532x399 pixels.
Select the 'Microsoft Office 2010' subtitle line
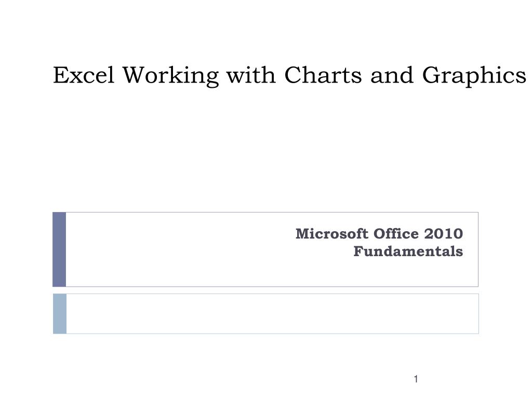pos(379,234)
